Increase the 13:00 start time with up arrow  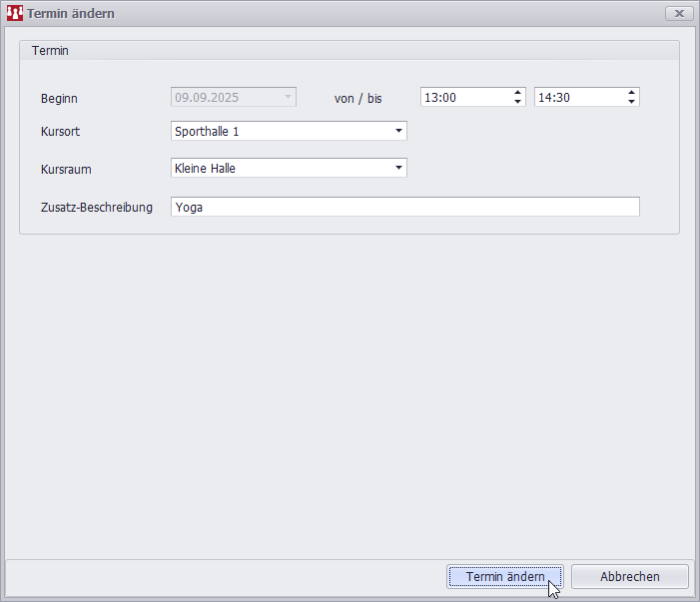click(517, 93)
